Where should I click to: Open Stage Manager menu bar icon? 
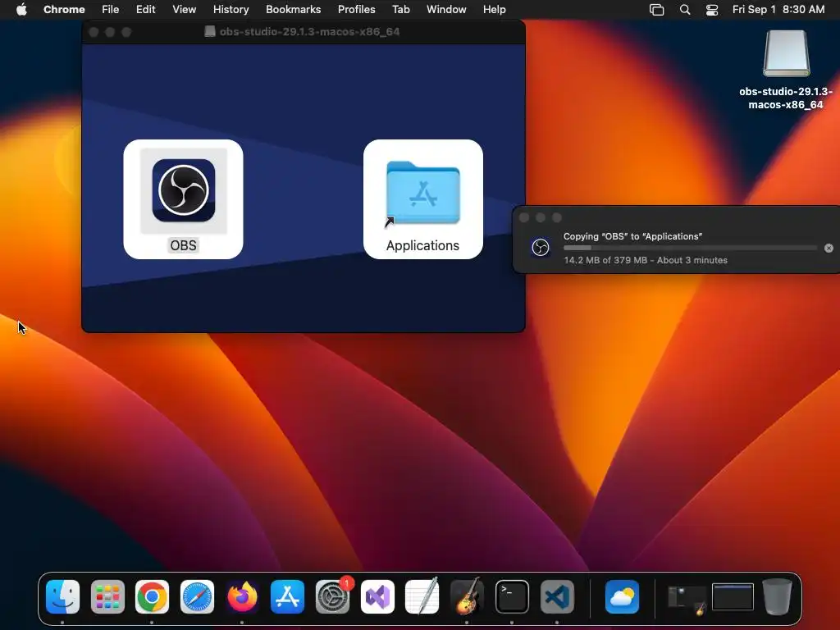point(657,10)
